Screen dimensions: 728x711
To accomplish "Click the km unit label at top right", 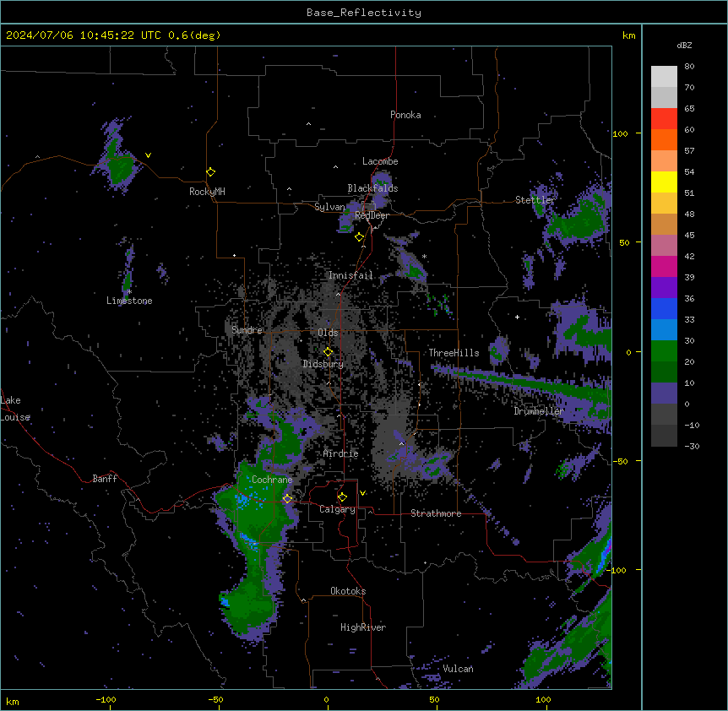I will click(628, 35).
